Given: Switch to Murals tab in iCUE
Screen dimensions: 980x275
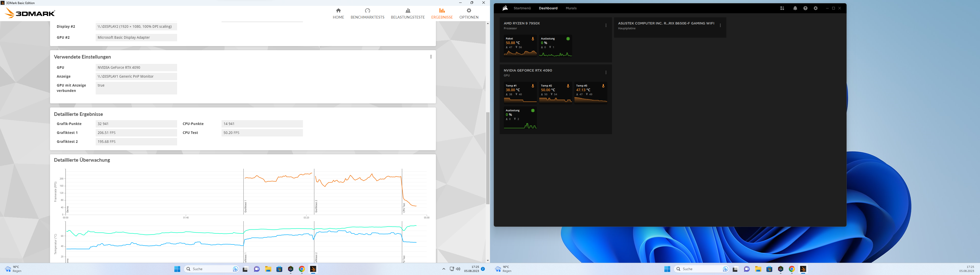Looking at the screenshot, I should (x=571, y=8).
